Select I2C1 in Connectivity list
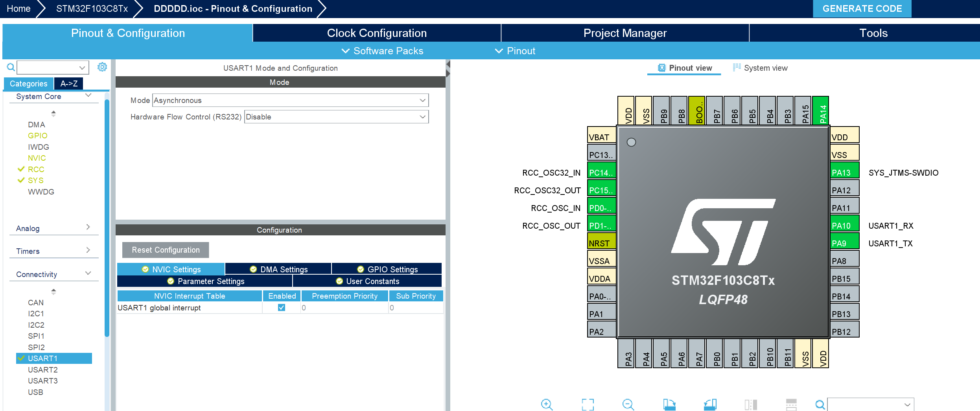 (x=36, y=314)
